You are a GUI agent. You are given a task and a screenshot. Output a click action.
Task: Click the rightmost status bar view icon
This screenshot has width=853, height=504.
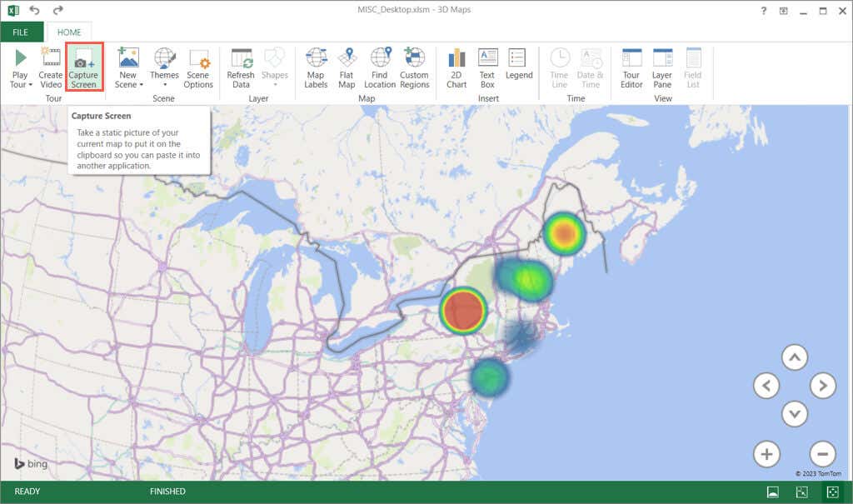(832, 492)
